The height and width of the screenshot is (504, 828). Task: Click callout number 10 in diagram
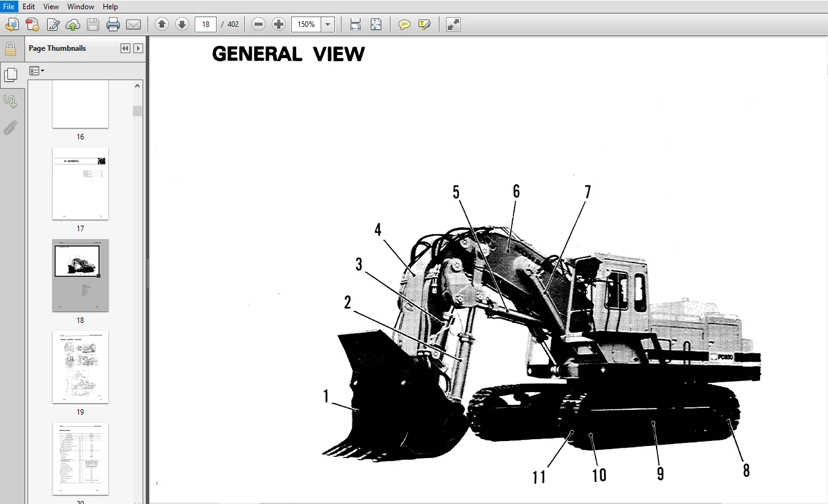(599, 475)
